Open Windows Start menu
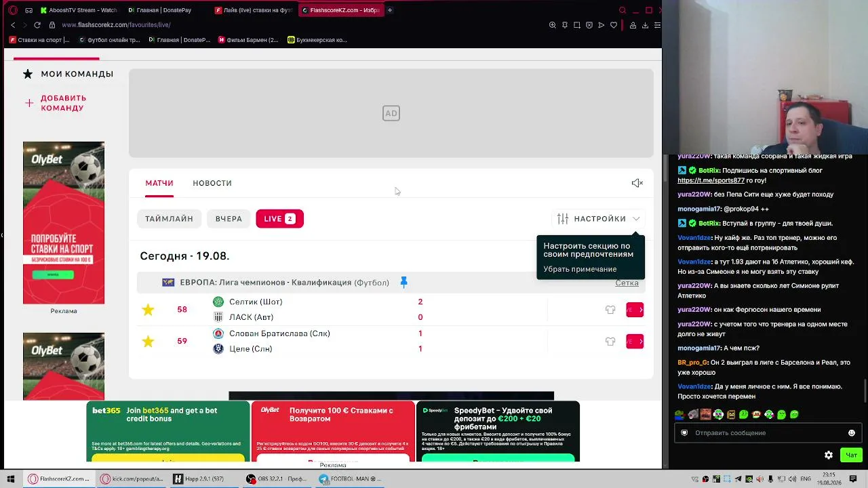 coord(11,479)
